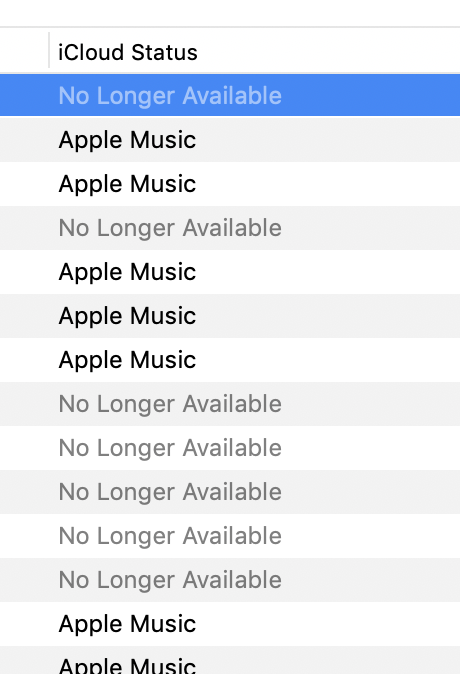Image resolution: width=460 pixels, height=674 pixels.
Task: Select the last gray No Longer Available row
Action: (230, 580)
